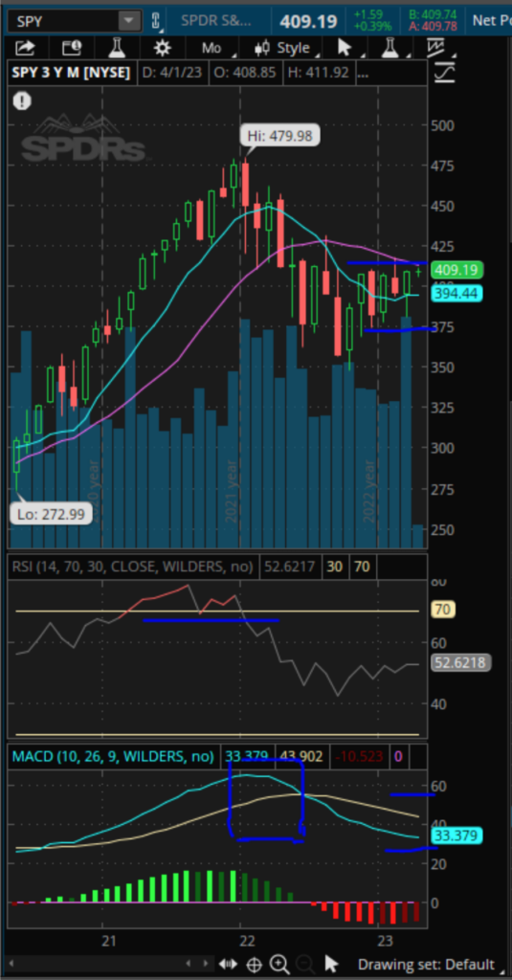Click the +1.59 +0.39% change display
The height and width of the screenshot is (980, 512).
[372, 21]
